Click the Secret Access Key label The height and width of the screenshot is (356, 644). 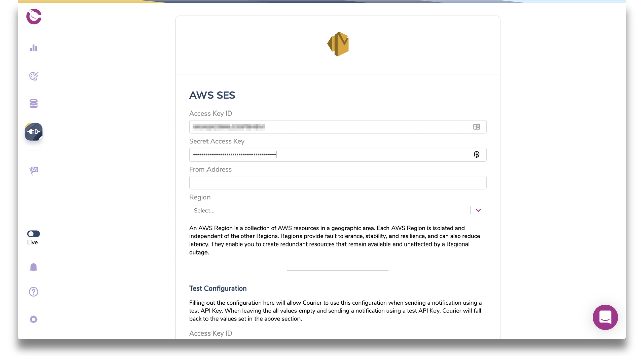click(217, 141)
